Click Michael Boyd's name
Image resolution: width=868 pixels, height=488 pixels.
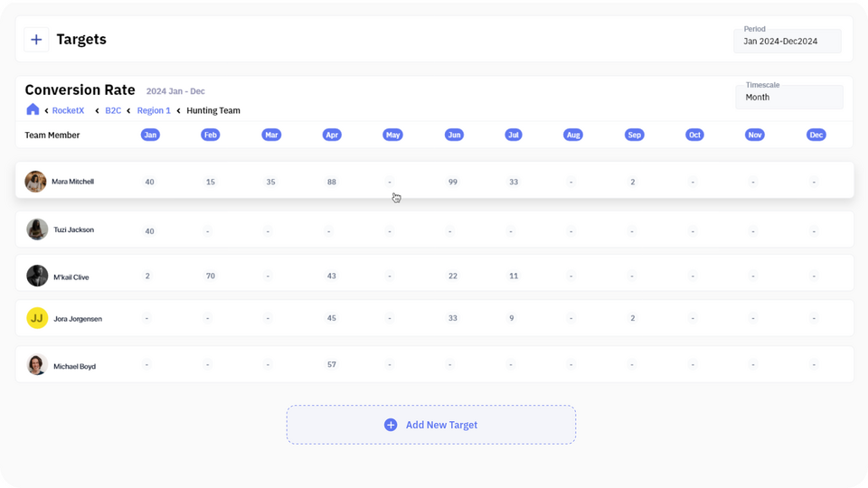click(x=74, y=366)
